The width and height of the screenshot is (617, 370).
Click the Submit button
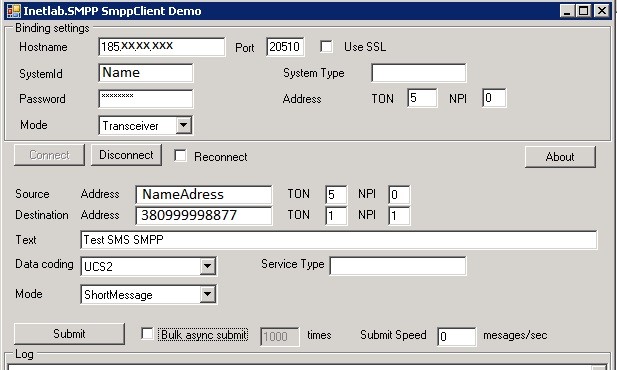pyautogui.click(x=69, y=334)
